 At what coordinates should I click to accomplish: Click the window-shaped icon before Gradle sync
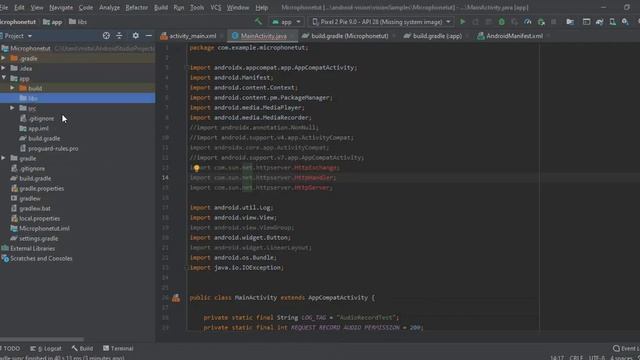click(586, 22)
